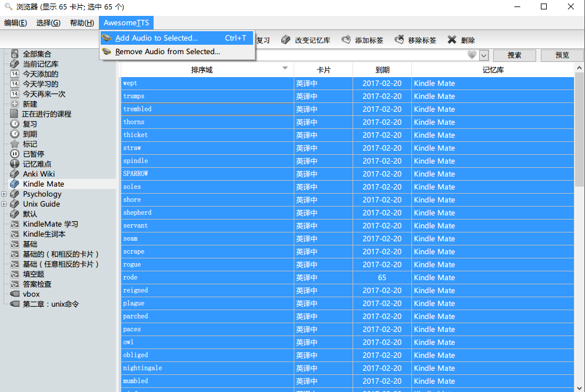
Task: Select the 已暂停 suspended pause icon
Action: 15,154
